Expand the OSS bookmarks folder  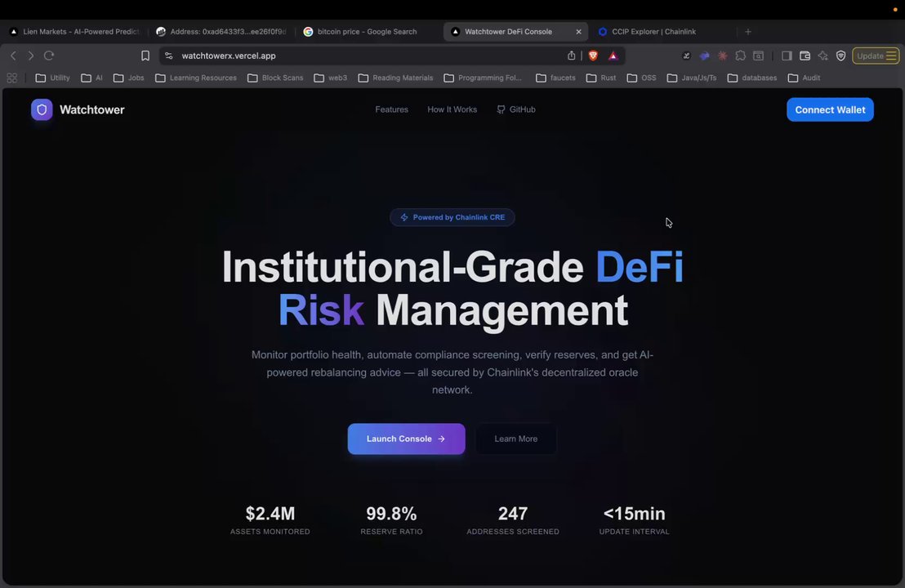pyautogui.click(x=642, y=78)
